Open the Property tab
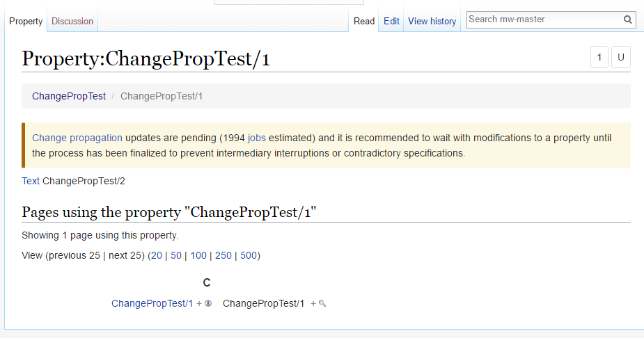The width and height of the screenshot is (644, 338). click(26, 22)
